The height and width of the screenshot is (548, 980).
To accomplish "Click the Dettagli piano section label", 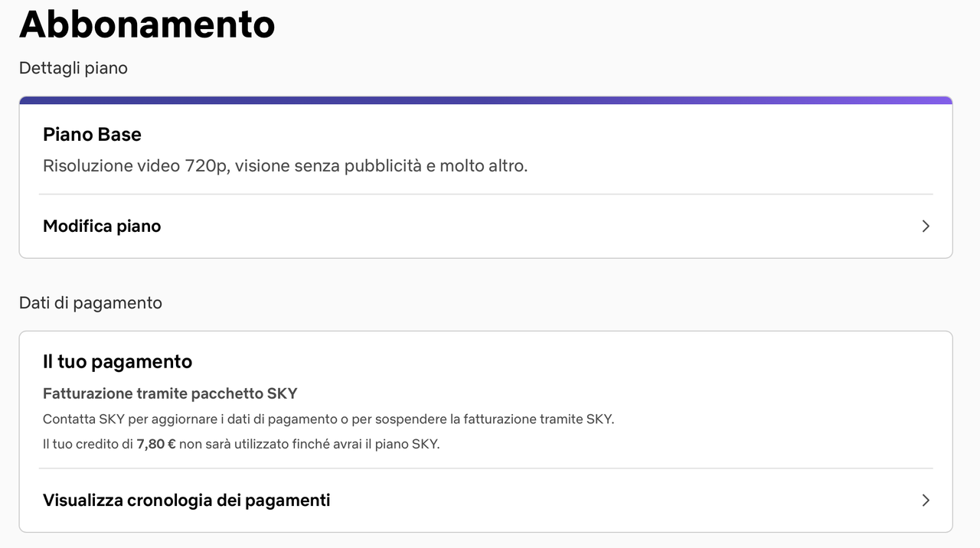I will 73,68.
